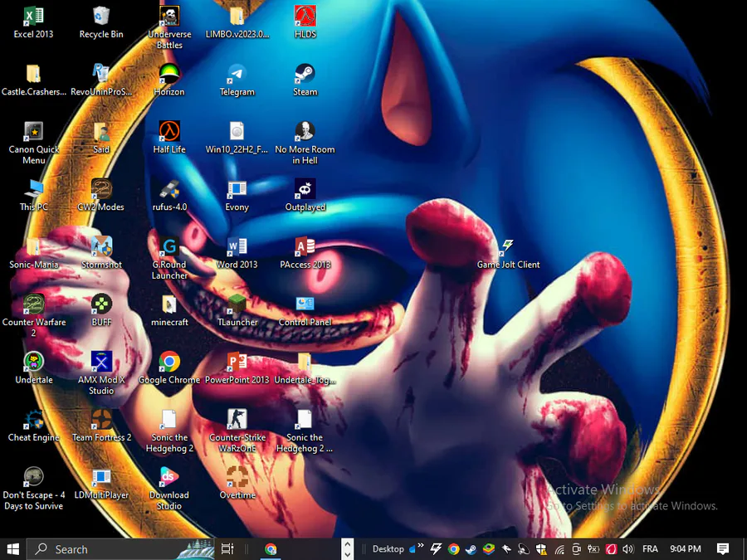Open the Recycle Bin
Image resolution: width=747 pixels, height=560 pixels.
[101, 23]
